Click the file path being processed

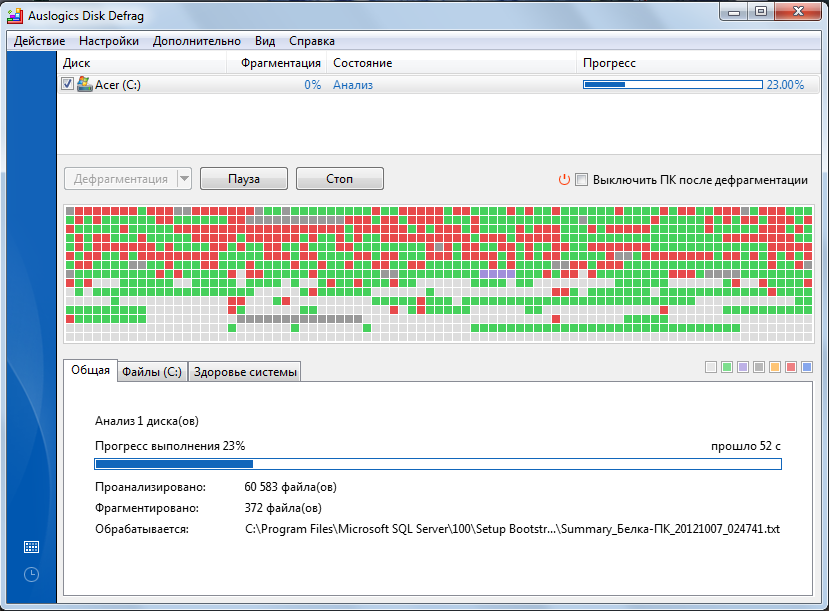512,529
